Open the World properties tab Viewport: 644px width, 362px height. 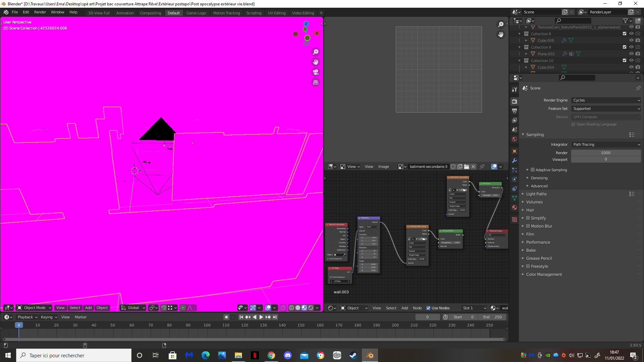point(515,139)
